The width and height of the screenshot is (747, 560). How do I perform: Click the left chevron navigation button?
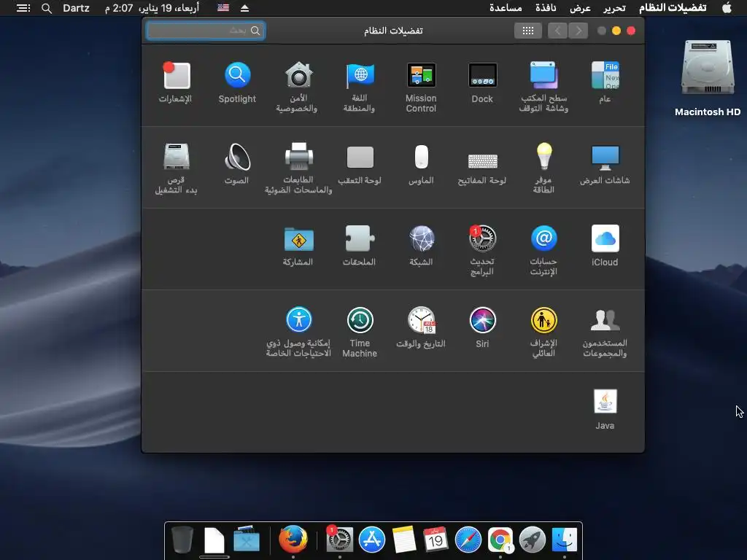tap(557, 31)
